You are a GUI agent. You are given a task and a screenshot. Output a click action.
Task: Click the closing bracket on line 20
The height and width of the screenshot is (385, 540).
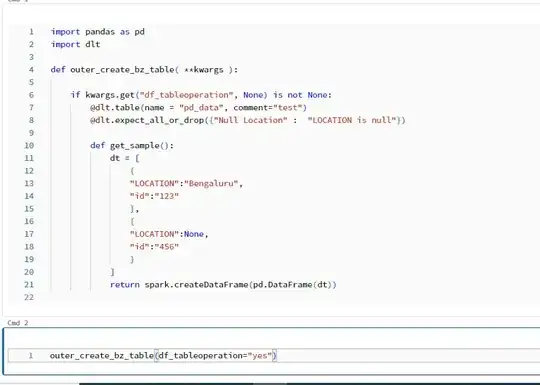coord(112,272)
